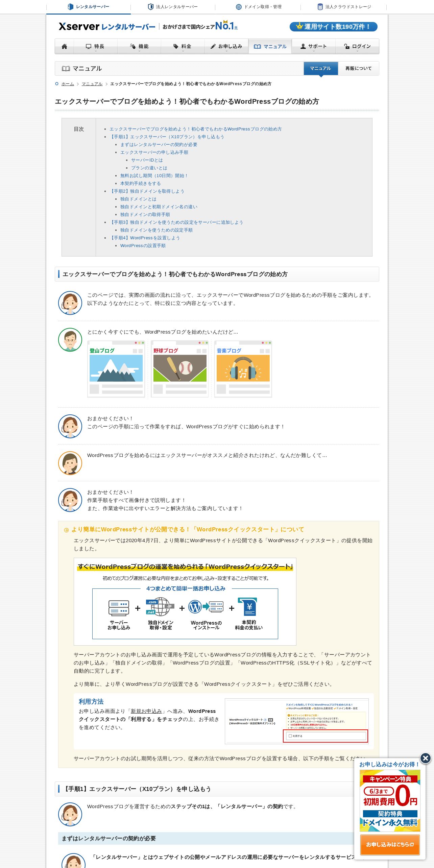Open TOC link 本契約手続きをする
The width and height of the screenshot is (434, 868).
tap(140, 184)
